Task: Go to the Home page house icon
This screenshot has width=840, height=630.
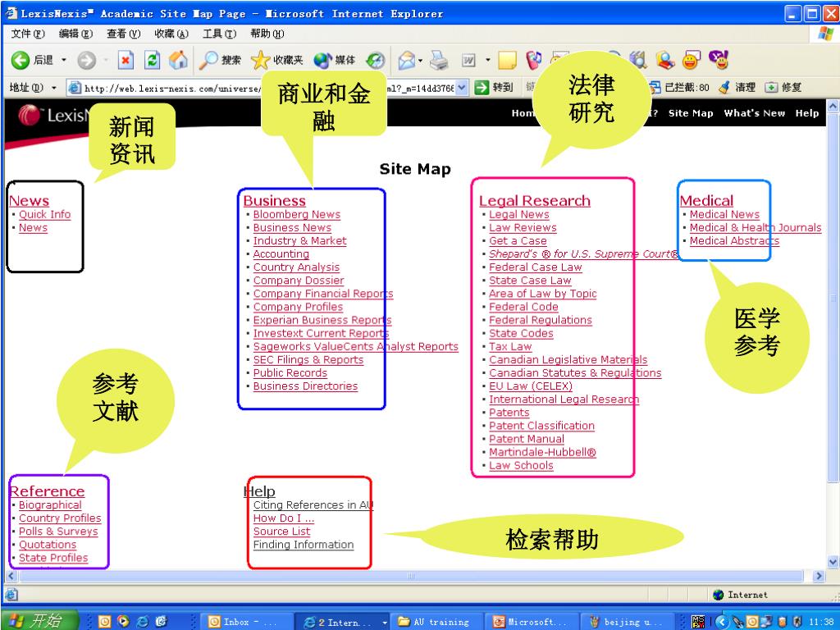Action: [178, 60]
